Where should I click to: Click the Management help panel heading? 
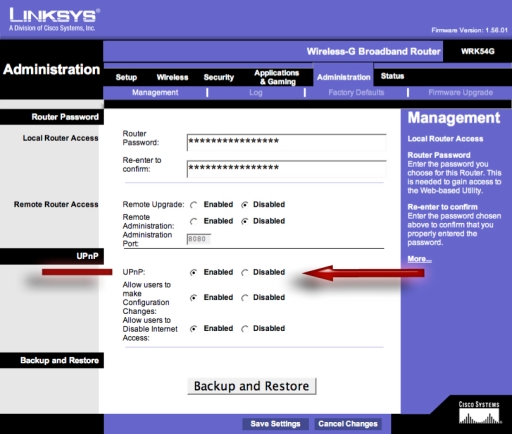pyautogui.click(x=454, y=118)
